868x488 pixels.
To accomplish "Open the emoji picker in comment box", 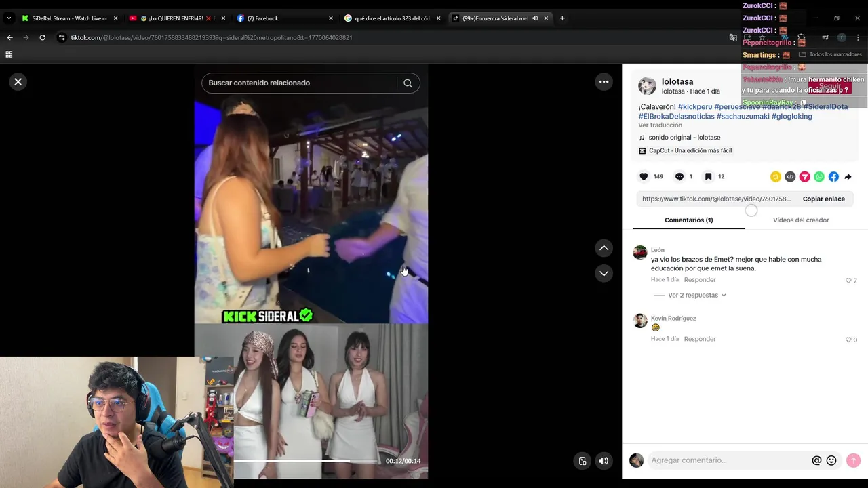I will pyautogui.click(x=831, y=460).
